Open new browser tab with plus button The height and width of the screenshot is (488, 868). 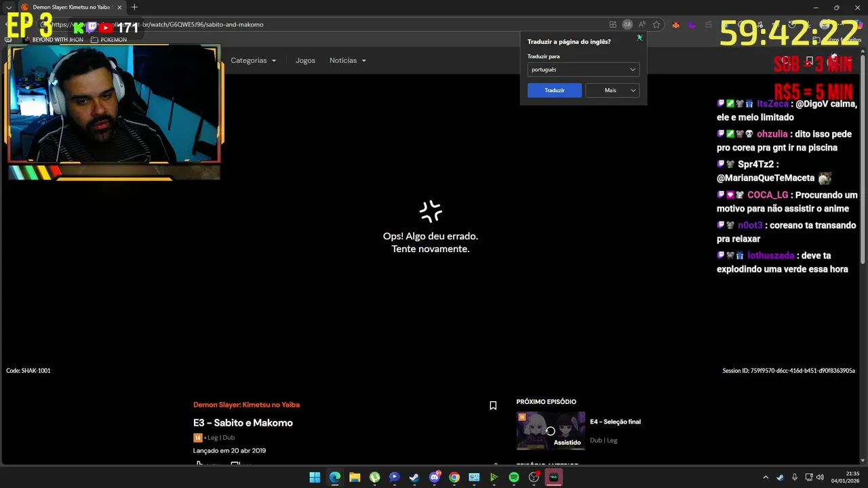134,7
